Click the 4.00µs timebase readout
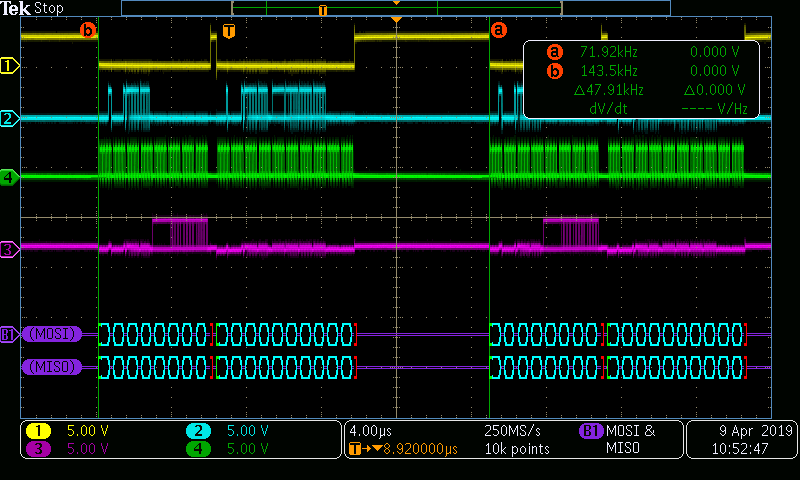 370,431
